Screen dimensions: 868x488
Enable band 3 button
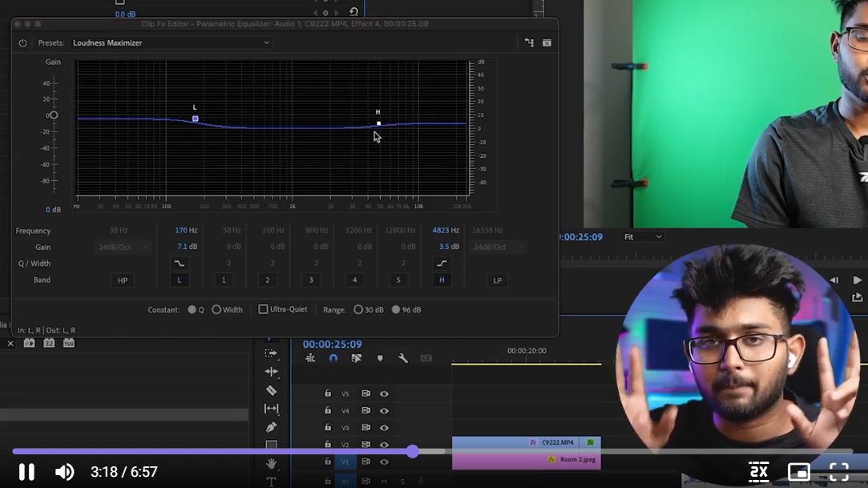(311, 280)
